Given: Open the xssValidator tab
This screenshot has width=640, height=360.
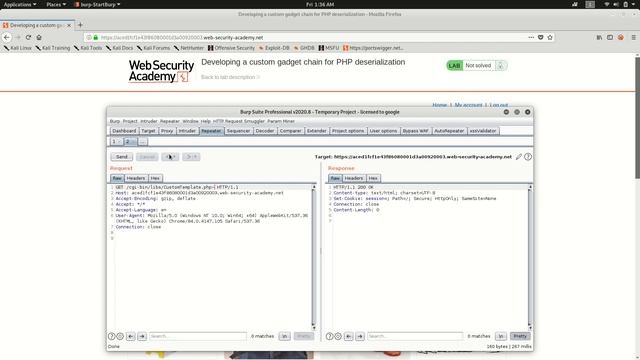Looking at the screenshot, I should coord(483,131).
